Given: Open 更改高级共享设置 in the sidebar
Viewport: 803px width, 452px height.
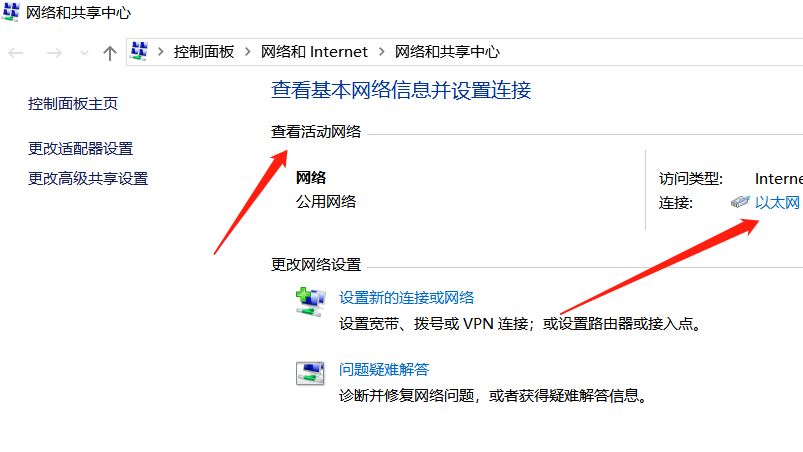Looking at the screenshot, I should click(88, 179).
